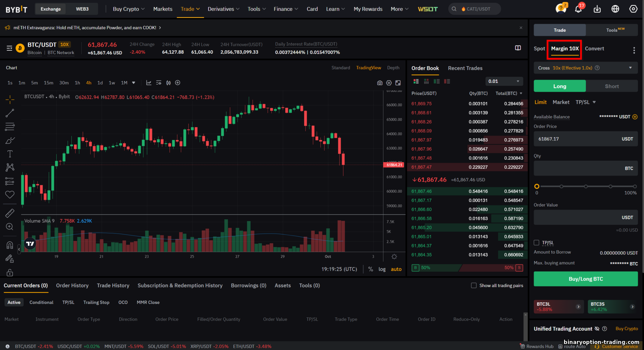Toggle lock all drawings padlock

10,273
